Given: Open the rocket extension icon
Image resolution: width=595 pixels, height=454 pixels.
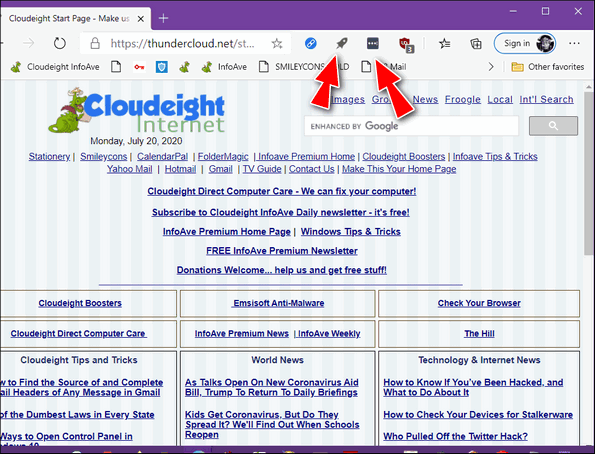Looking at the screenshot, I should tap(342, 43).
